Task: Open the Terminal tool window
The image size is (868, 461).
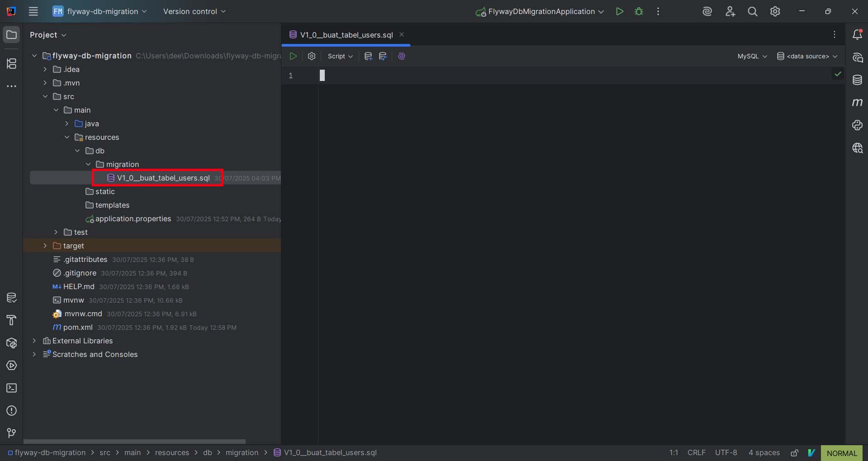Action: pos(12,388)
